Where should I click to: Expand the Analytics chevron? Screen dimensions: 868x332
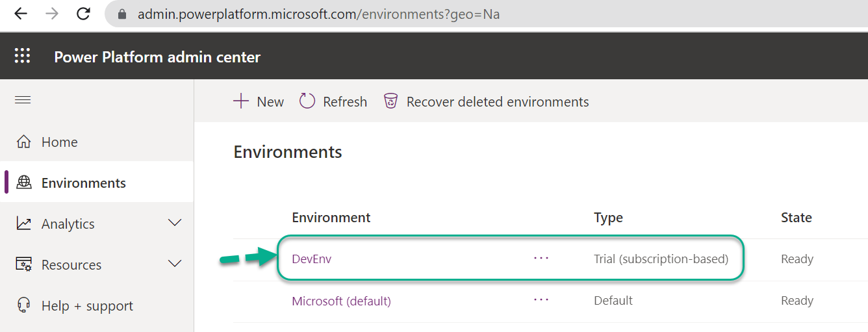[175, 223]
